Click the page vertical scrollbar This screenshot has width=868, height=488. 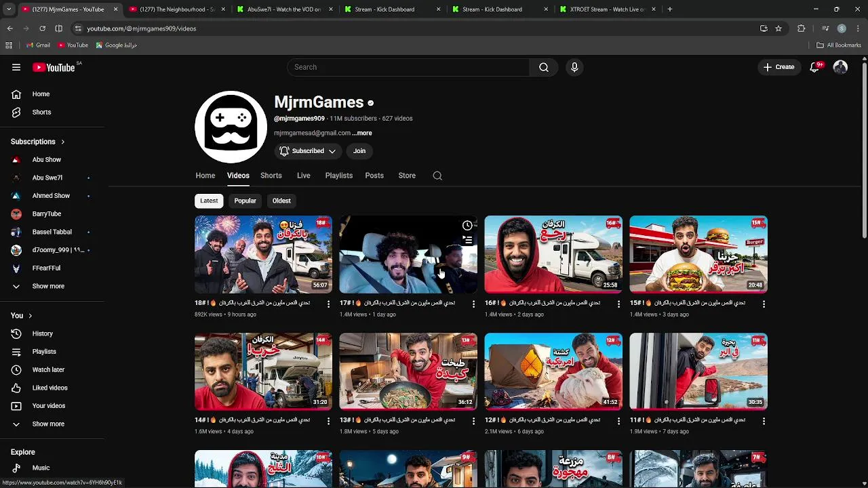pos(864,149)
